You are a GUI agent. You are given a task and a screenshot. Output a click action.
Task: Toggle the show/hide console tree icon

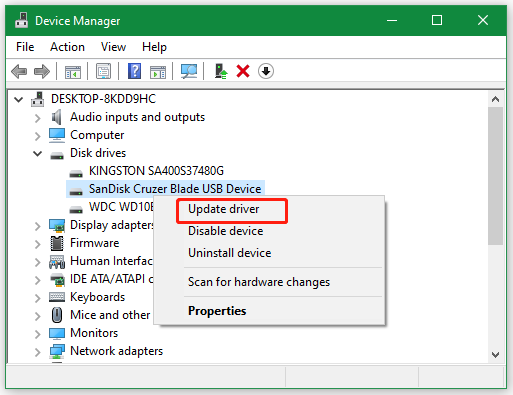click(73, 71)
